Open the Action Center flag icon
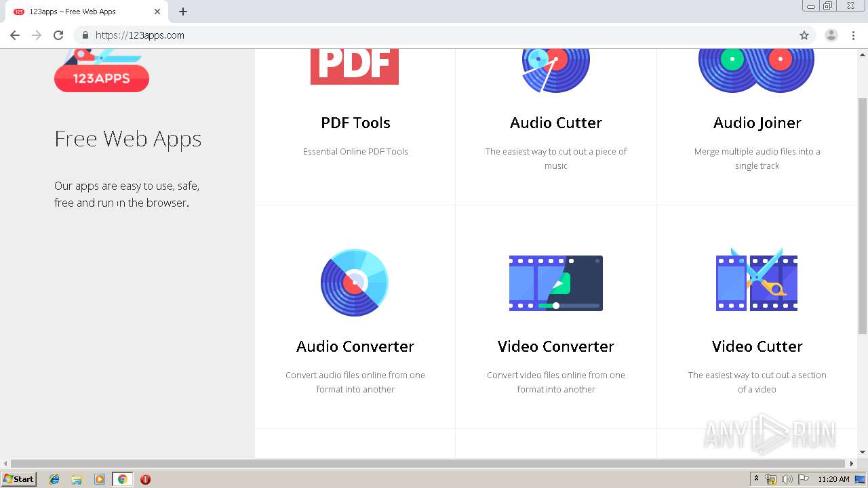Screen dimensions: 868x488 tap(804, 479)
